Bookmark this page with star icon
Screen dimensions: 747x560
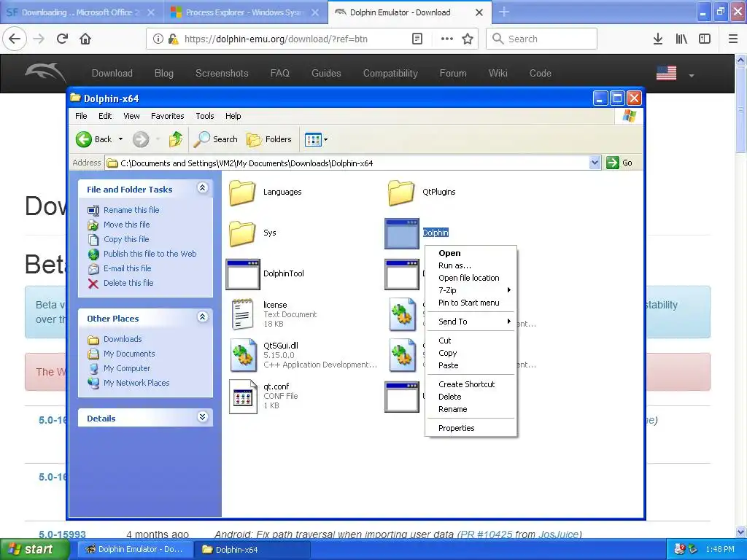coord(468,39)
